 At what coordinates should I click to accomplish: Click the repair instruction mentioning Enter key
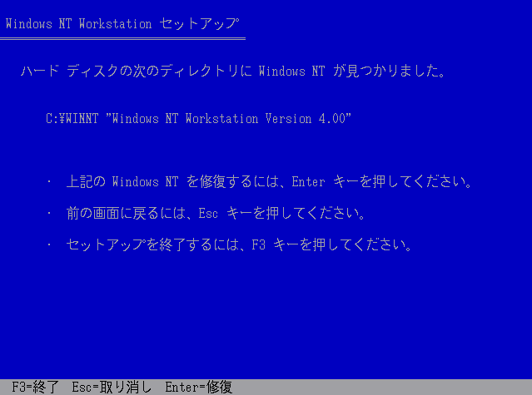tap(269, 181)
